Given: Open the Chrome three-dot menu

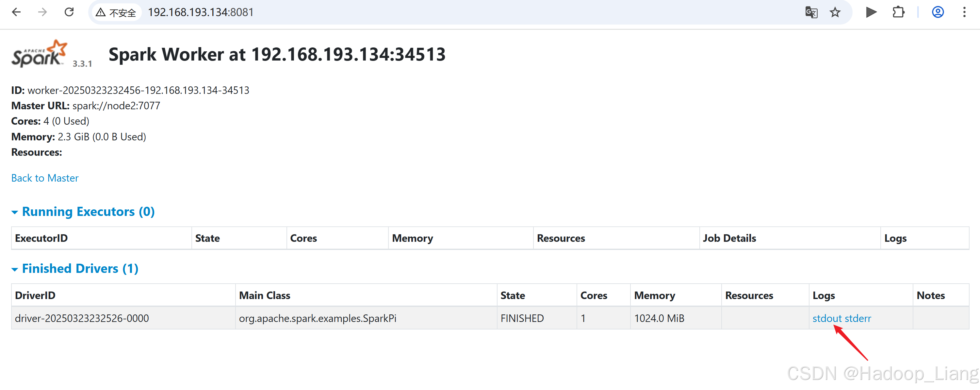Looking at the screenshot, I should tap(964, 12).
